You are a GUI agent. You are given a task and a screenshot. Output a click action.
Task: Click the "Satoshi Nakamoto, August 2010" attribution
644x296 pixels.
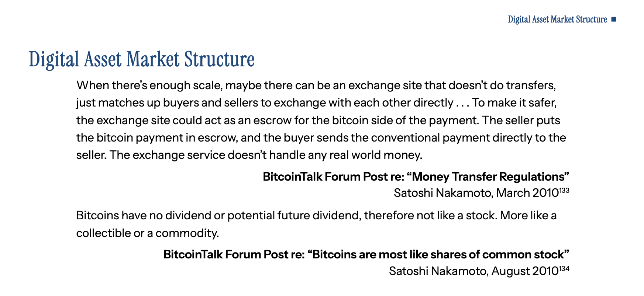(473, 271)
